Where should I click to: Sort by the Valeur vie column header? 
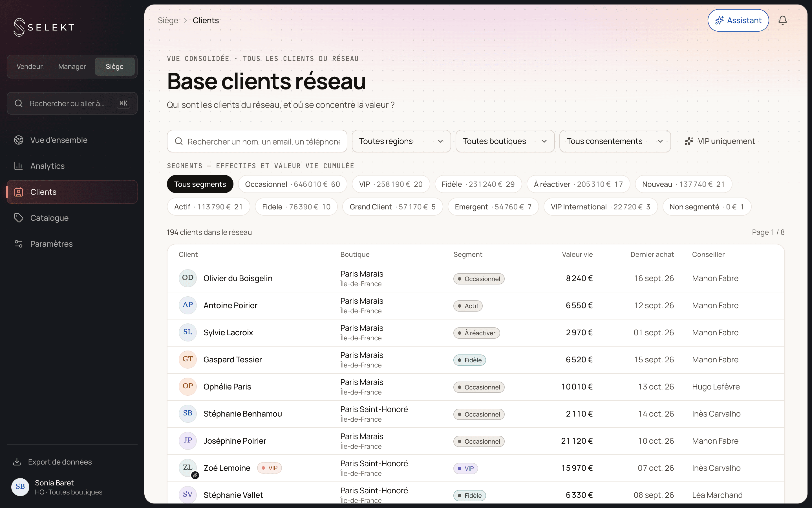click(x=577, y=254)
